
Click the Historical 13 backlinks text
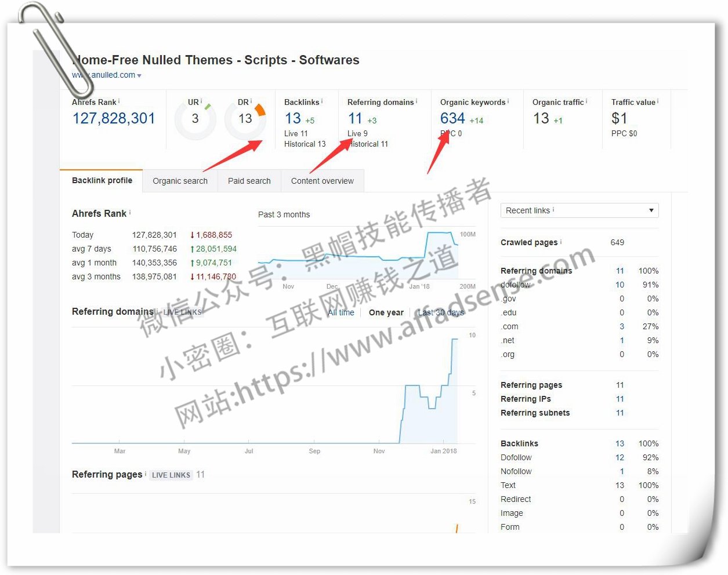[x=305, y=144]
